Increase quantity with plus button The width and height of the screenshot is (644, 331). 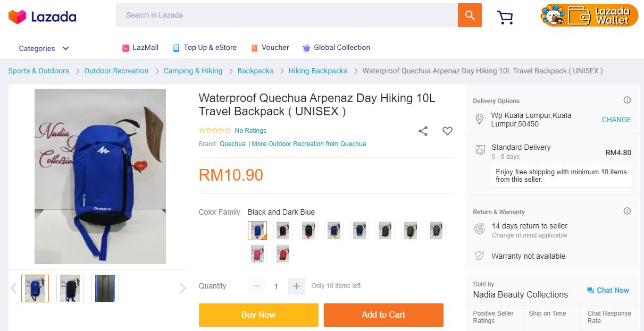[x=296, y=286]
